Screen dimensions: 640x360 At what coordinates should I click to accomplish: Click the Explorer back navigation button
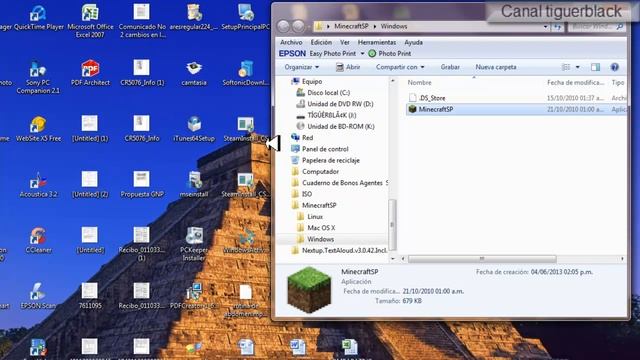[x=283, y=27]
